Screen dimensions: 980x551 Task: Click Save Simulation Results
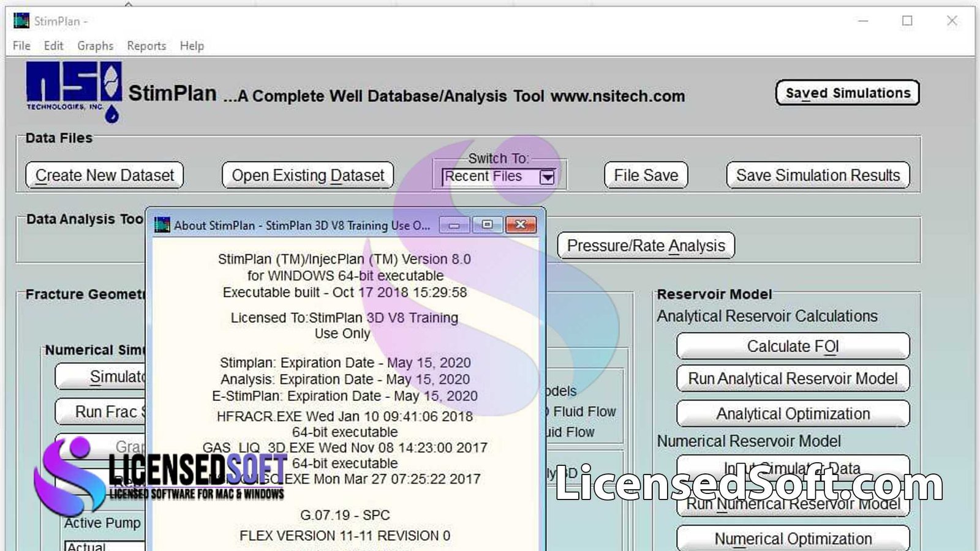pos(818,176)
